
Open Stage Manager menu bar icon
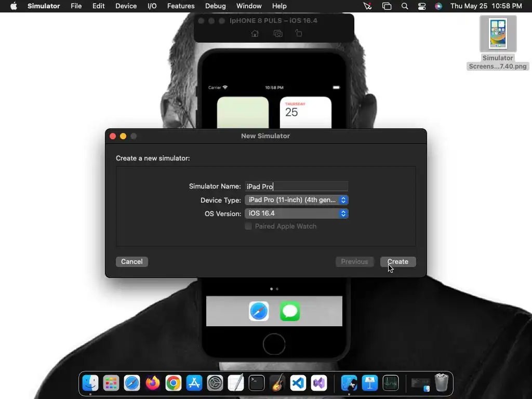pos(387,6)
